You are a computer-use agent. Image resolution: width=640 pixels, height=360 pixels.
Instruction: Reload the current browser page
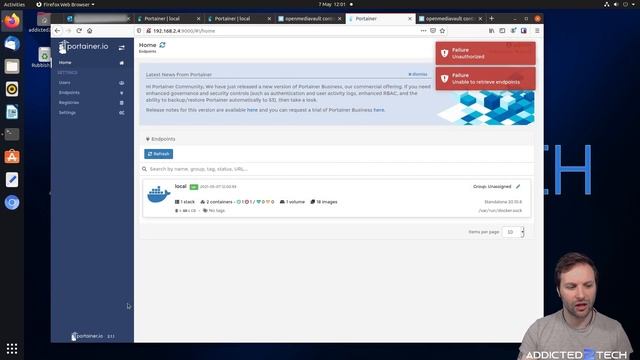pos(79,31)
